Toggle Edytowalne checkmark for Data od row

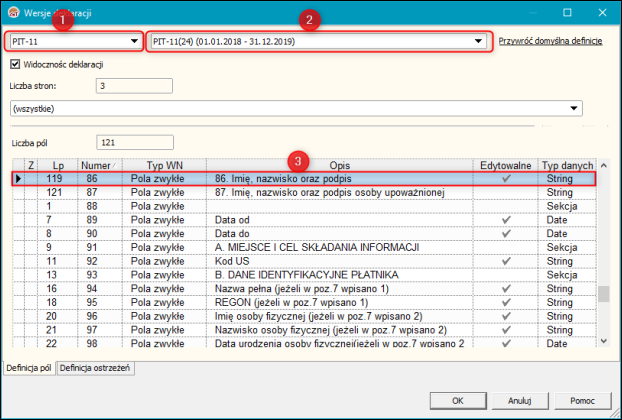506,219
